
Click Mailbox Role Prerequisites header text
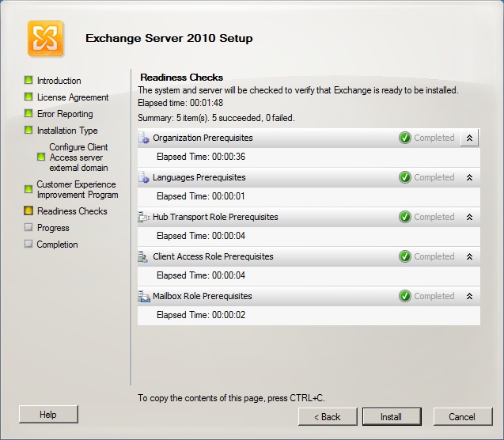tap(203, 296)
